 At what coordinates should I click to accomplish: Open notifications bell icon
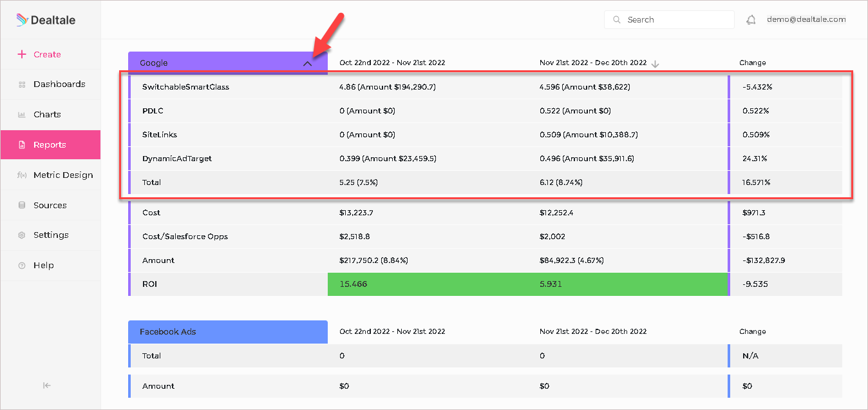(x=751, y=20)
